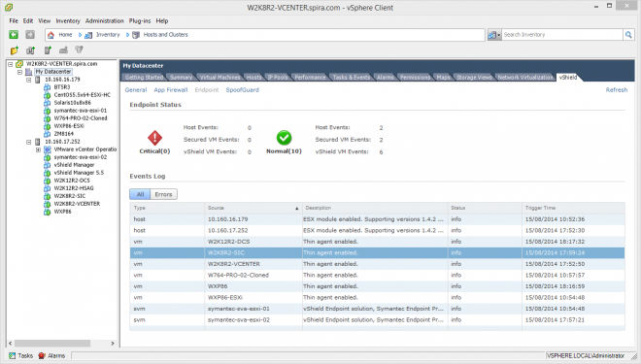Open the Administration menu
The image size is (641, 364).
(x=105, y=20)
